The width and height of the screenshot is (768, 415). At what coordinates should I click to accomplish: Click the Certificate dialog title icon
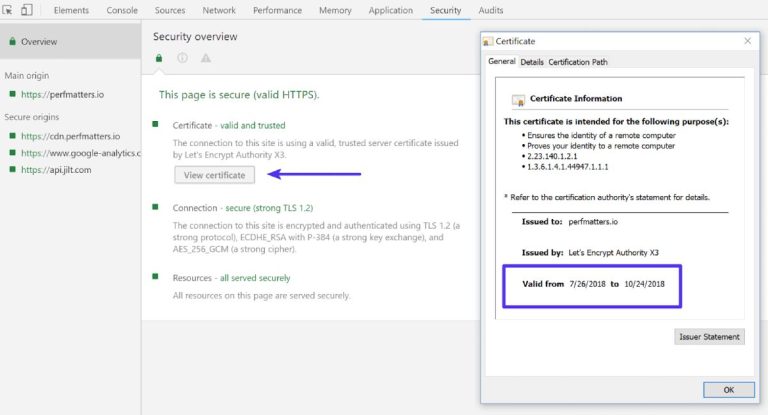(488, 41)
